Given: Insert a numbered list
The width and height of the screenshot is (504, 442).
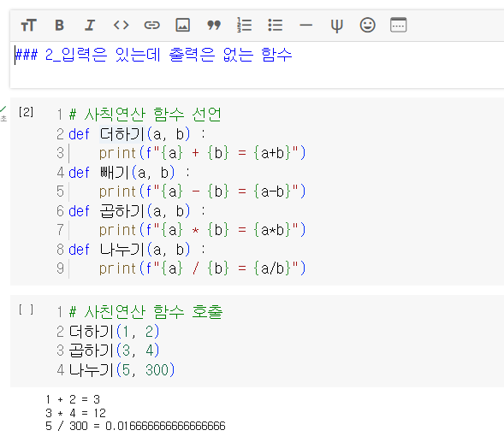Looking at the screenshot, I should point(244,25).
